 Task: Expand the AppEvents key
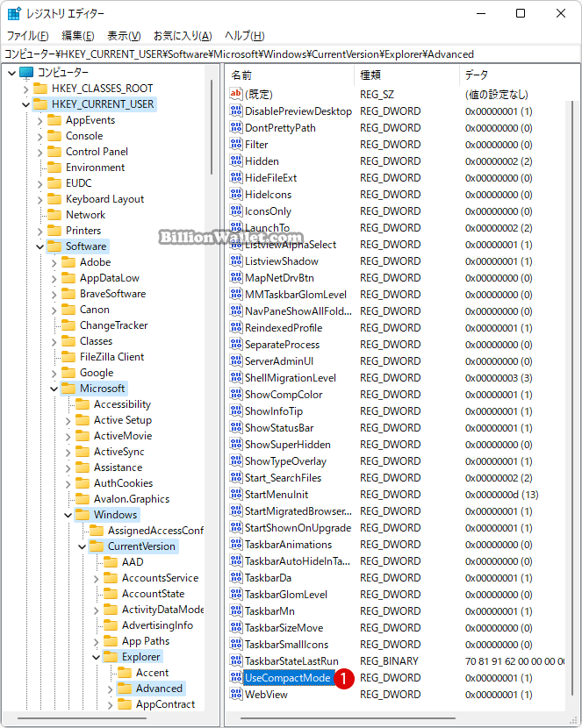pyautogui.click(x=40, y=121)
